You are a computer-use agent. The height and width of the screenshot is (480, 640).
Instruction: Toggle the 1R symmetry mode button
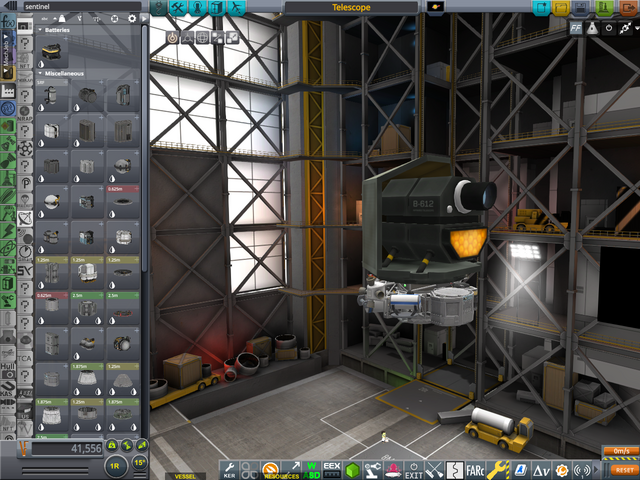pos(114,466)
